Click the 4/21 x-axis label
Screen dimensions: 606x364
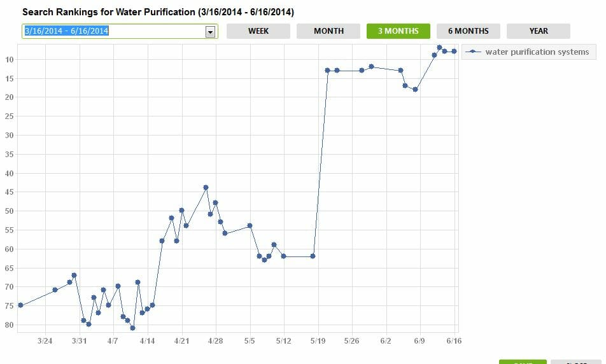[x=181, y=341]
